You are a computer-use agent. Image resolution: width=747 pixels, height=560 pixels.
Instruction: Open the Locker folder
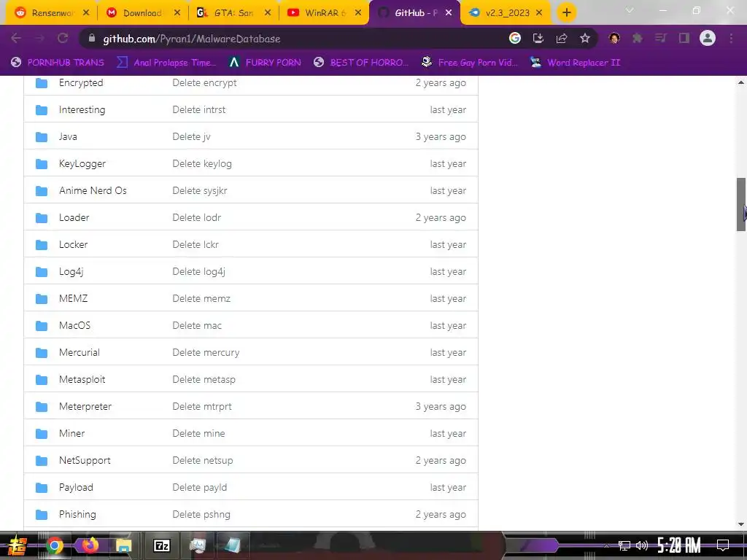coord(74,245)
